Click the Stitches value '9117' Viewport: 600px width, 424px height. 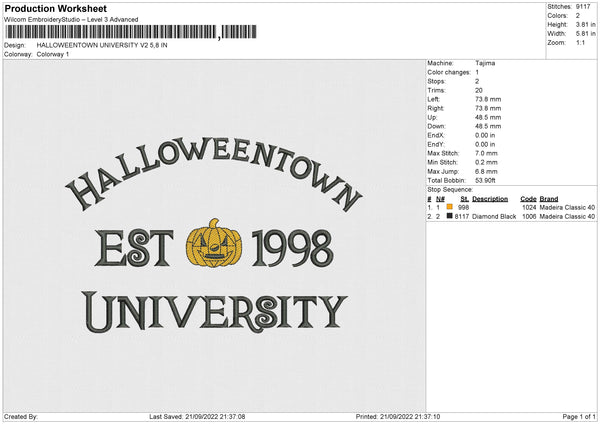tap(583, 7)
